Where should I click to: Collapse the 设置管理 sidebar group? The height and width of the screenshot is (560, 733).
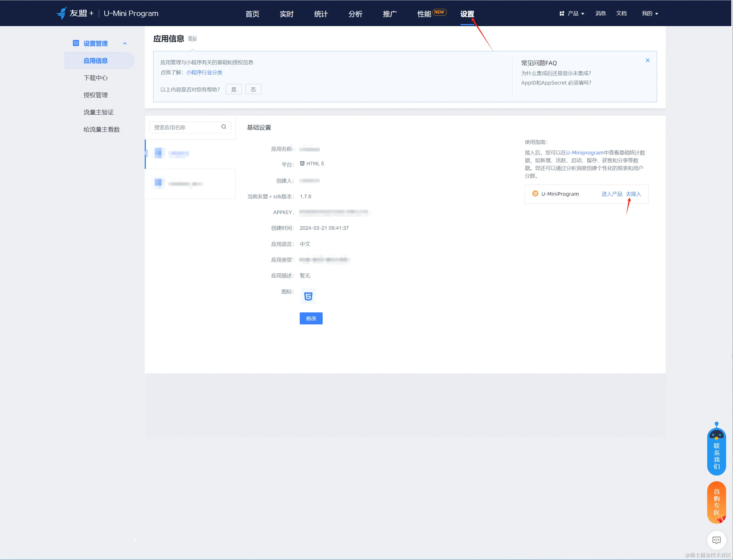(125, 43)
